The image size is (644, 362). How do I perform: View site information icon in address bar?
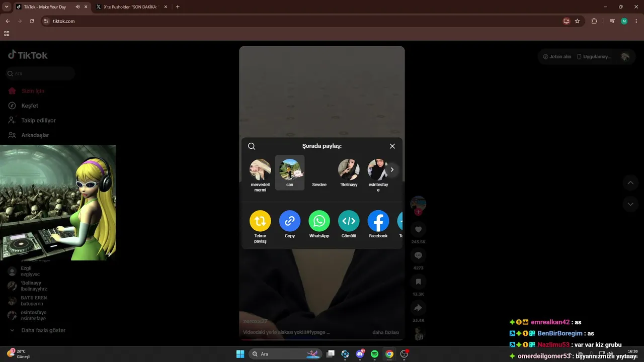coord(46,21)
